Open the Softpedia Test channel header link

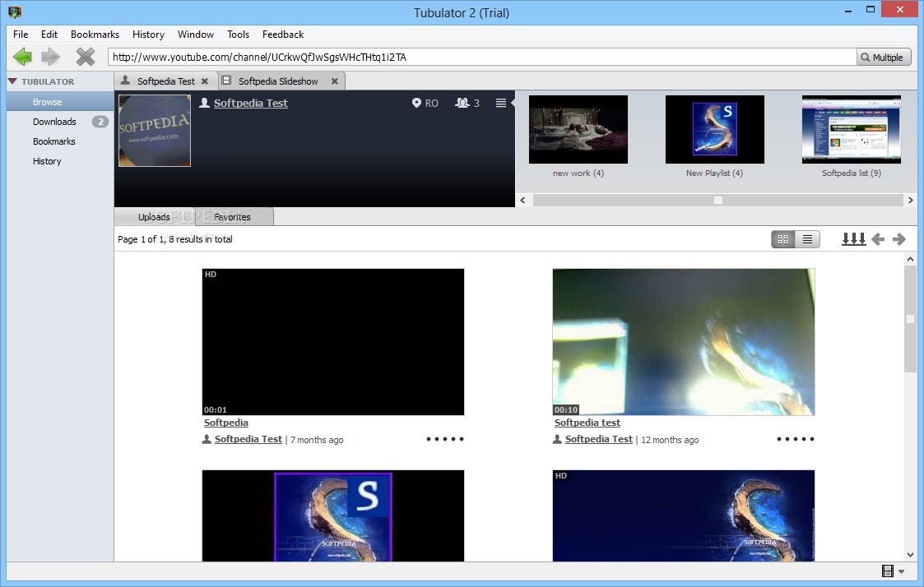(x=250, y=103)
